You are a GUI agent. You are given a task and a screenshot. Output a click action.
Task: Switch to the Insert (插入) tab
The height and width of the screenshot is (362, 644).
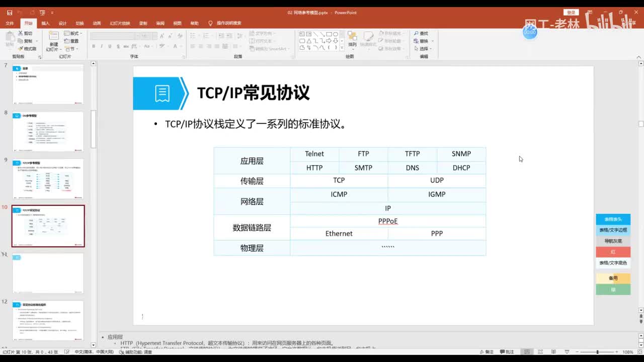tap(45, 23)
